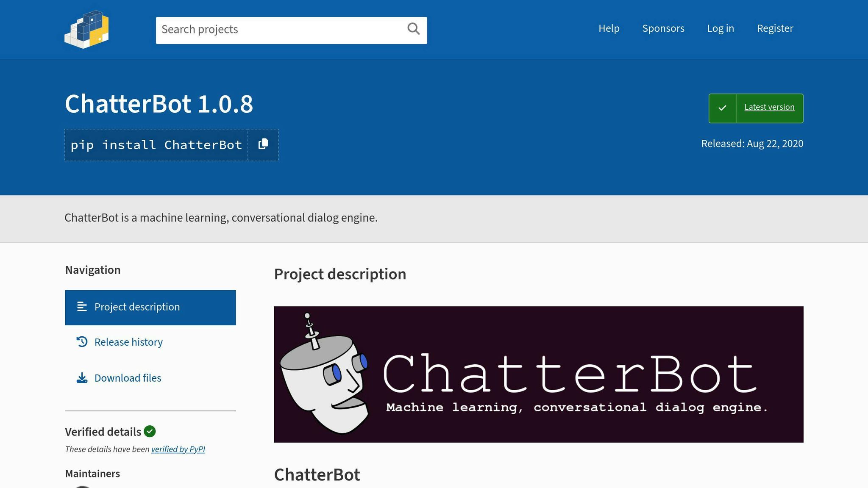Go to the Register page
Screen dimensions: 868x488
(x=775, y=28)
